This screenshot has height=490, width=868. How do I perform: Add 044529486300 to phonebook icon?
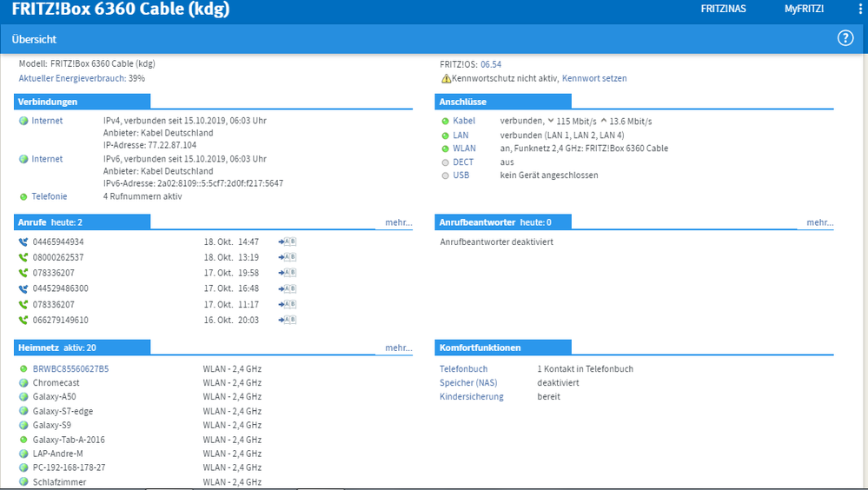click(x=288, y=288)
